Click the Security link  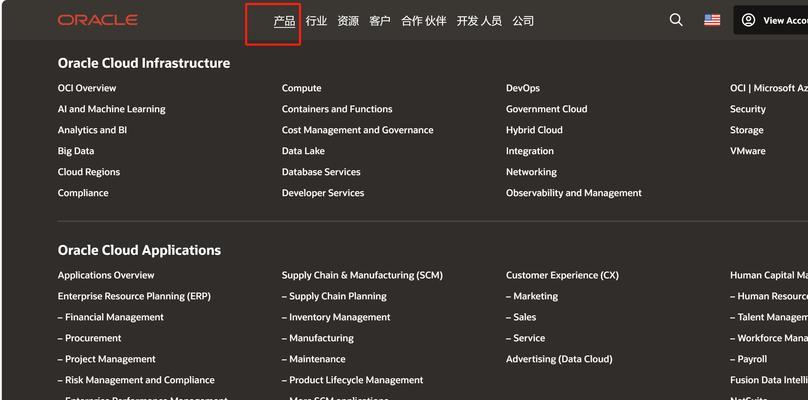748,109
